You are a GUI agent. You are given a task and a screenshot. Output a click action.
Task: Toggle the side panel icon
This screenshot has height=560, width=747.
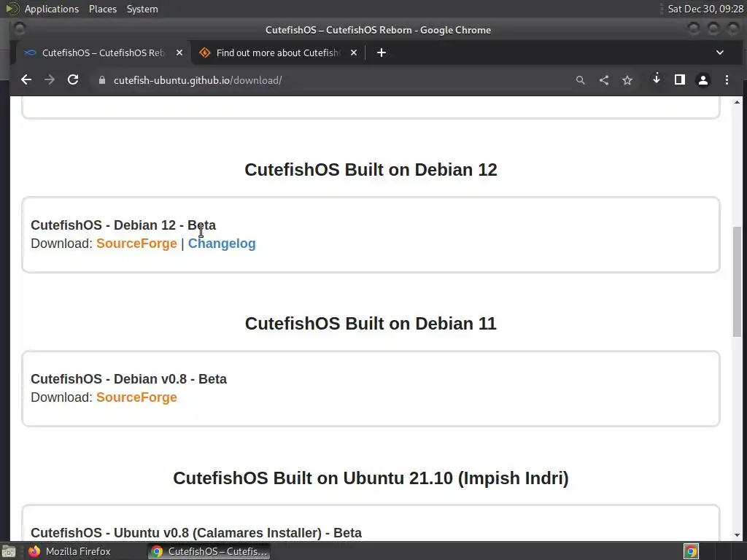(680, 80)
